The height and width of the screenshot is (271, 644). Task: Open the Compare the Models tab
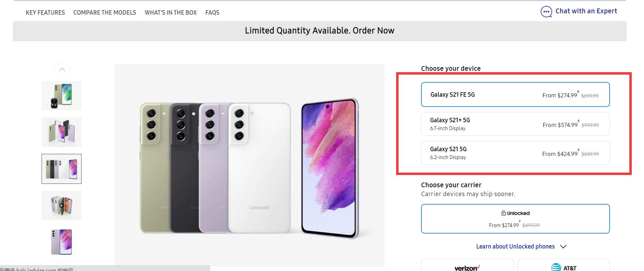click(x=105, y=13)
